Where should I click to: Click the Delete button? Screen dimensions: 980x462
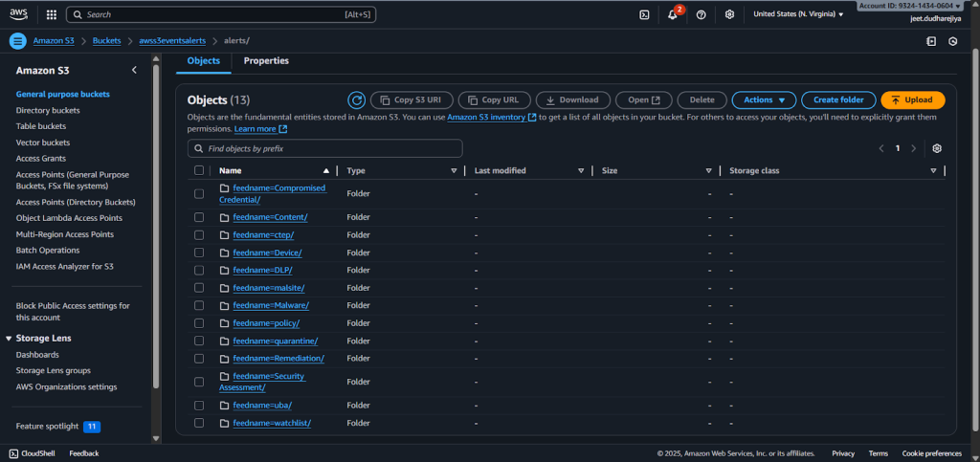702,99
